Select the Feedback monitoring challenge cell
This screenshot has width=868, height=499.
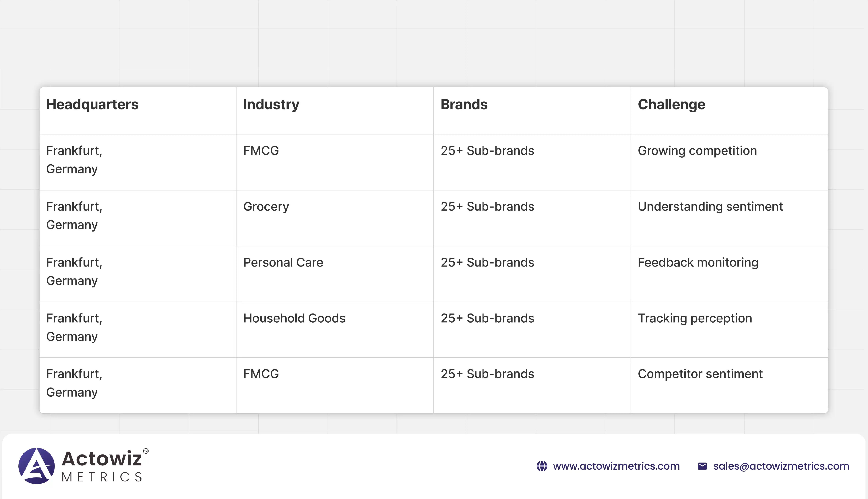point(698,263)
